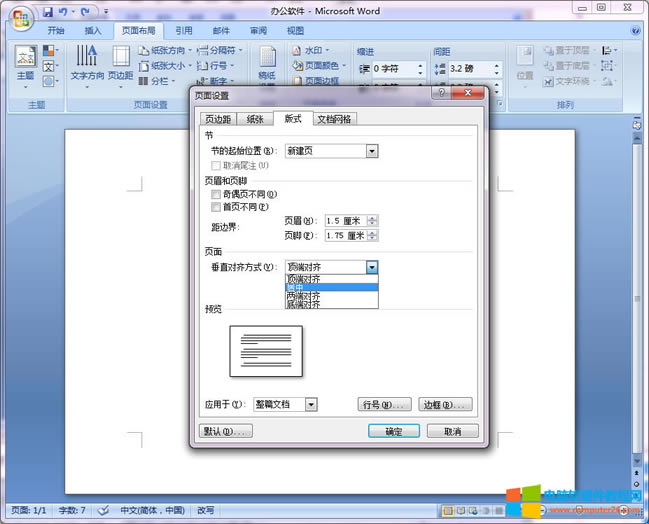Enable 首页不同 checkbox
Image resolution: width=649 pixels, height=524 pixels.
click(216, 207)
